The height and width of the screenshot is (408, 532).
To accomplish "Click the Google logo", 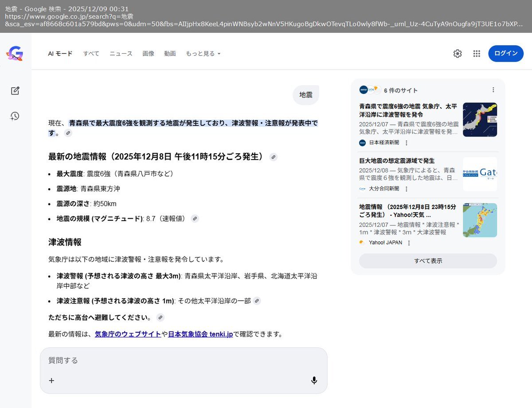I will click(14, 53).
